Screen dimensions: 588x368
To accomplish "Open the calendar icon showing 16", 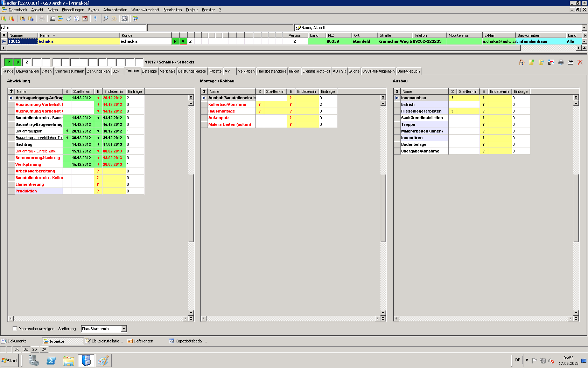I will coord(85,19).
